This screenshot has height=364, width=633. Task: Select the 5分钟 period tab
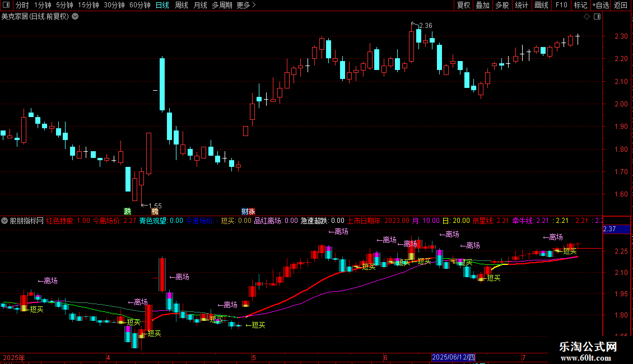(x=64, y=5)
